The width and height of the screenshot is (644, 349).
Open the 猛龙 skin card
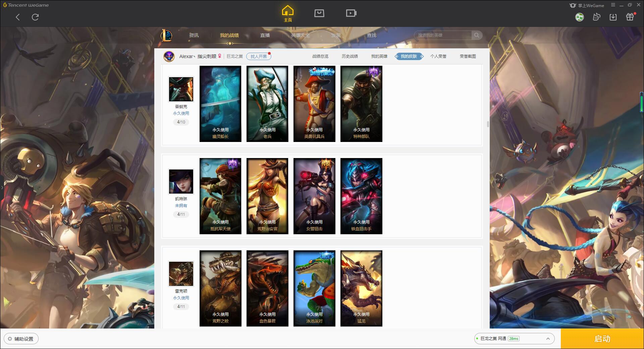pyautogui.click(x=361, y=288)
